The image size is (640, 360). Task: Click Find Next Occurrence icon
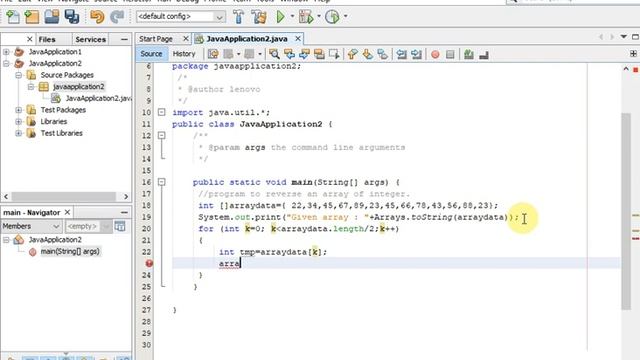(x=304, y=54)
